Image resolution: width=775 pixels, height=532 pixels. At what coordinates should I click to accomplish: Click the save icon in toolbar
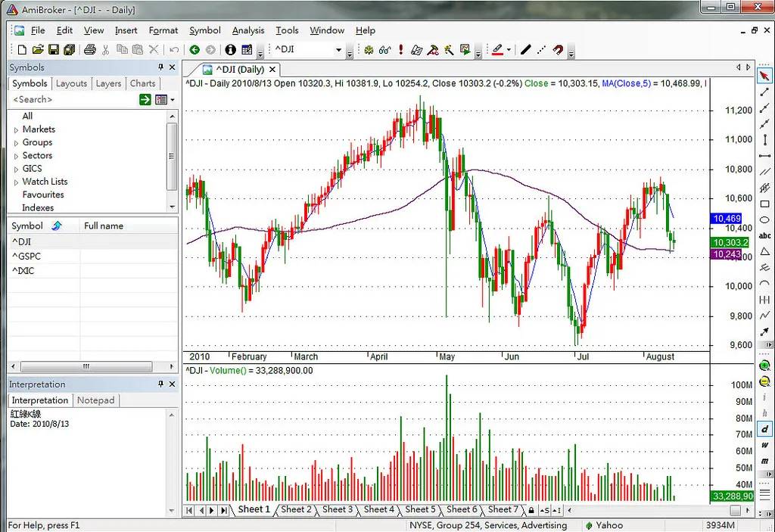point(54,50)
